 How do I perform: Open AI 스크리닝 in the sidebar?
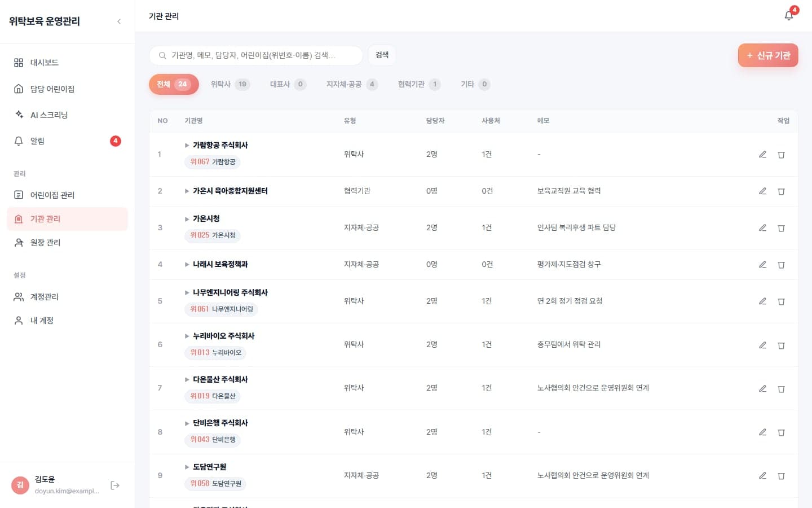coord(67,115)
